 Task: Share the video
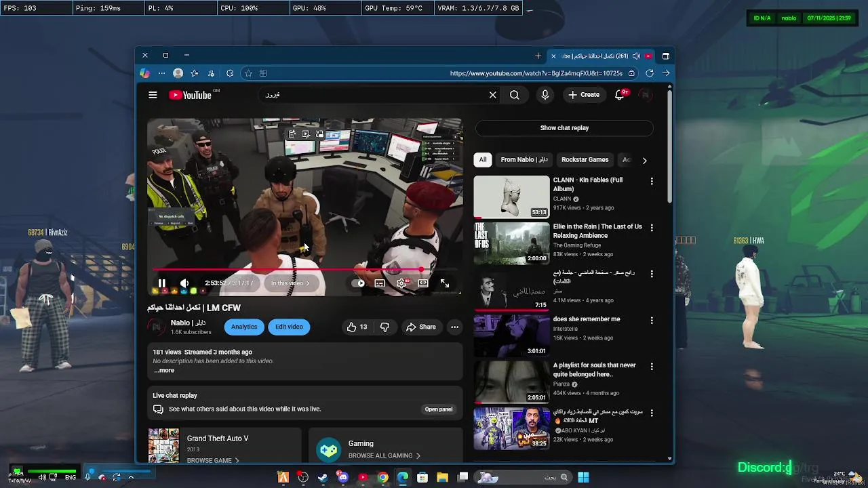tap(420, 327)
